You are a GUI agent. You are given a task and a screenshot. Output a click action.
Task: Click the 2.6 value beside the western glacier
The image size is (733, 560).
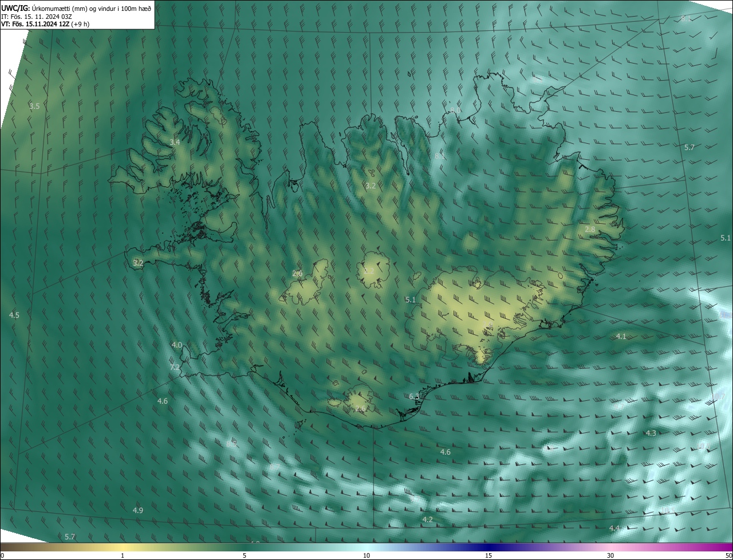(297, 273)
